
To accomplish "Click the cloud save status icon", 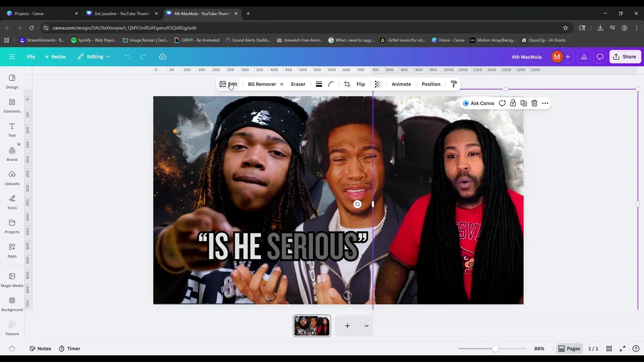I will click(163, 57).
